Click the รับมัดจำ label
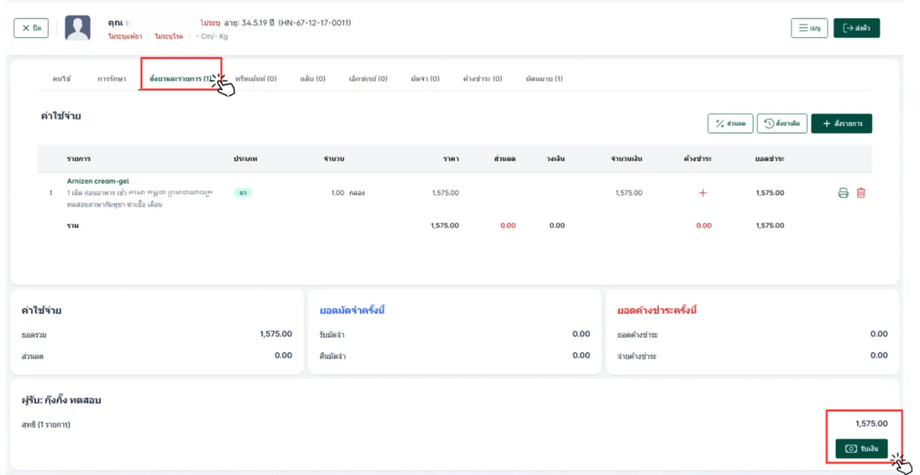This screenshot has width=920, height=475. 333,335
